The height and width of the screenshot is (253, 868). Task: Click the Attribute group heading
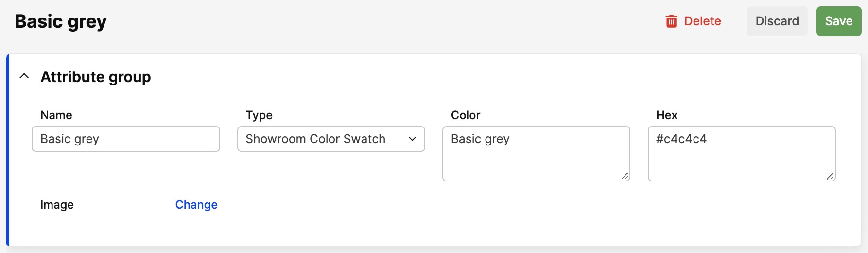pyautogui.click(x=96, y=77)
